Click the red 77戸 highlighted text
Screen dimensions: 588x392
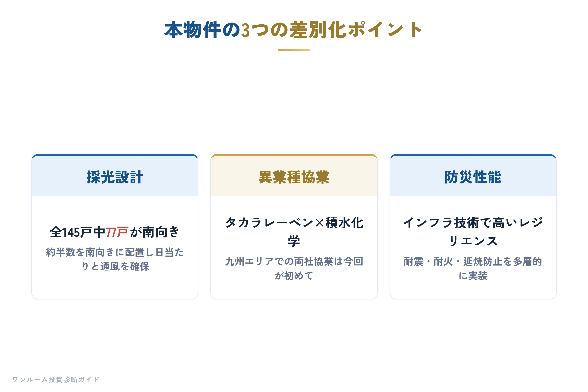pos(117,232)
